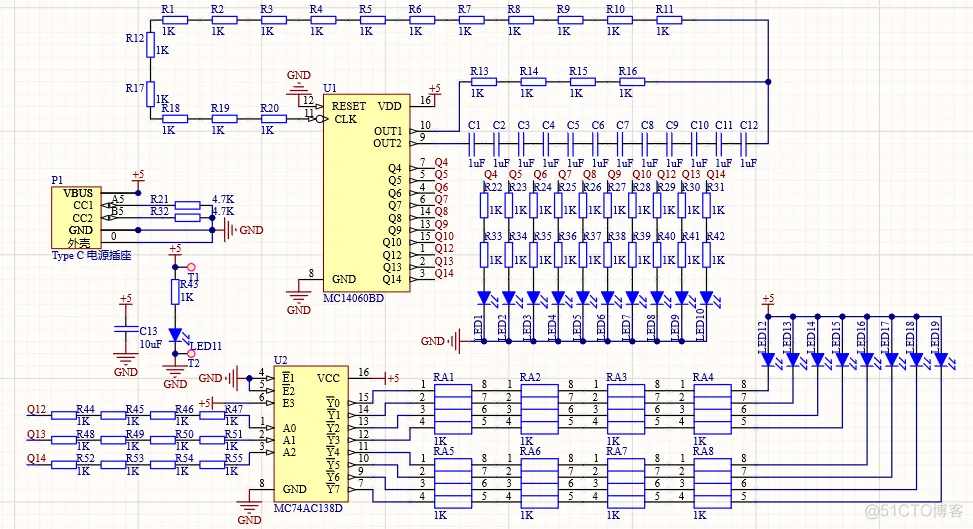Screen dimensions: 973x529
Task: Select the vertical R17 resistor symbol
Action: 150,94
